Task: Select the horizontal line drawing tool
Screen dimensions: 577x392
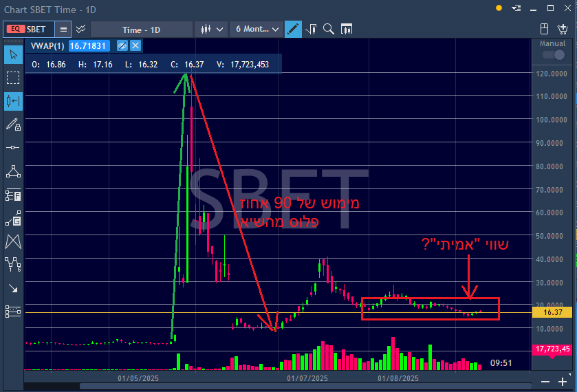Action: (13, 148)
